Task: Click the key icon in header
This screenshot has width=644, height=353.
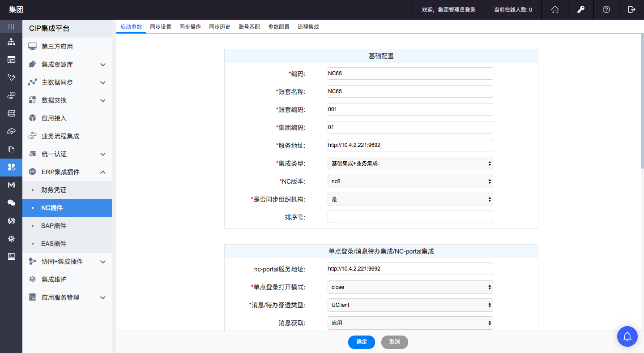Action: point(581,9)
